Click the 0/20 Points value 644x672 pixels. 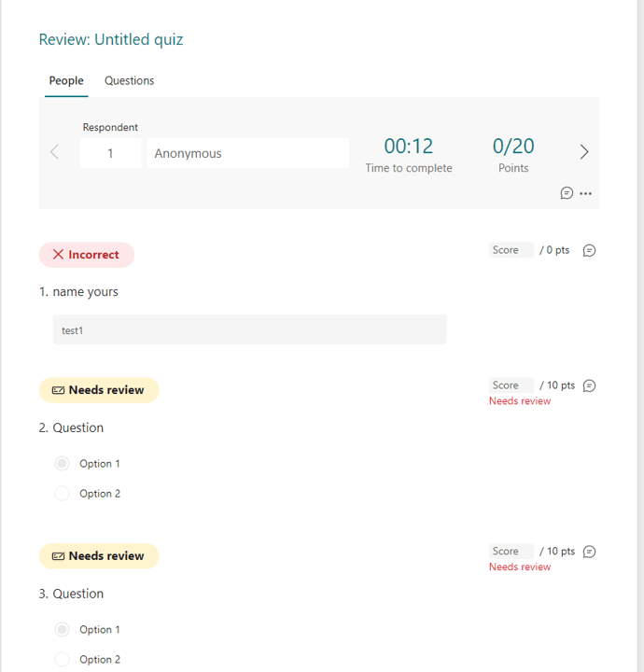click(x=513, y=147)
